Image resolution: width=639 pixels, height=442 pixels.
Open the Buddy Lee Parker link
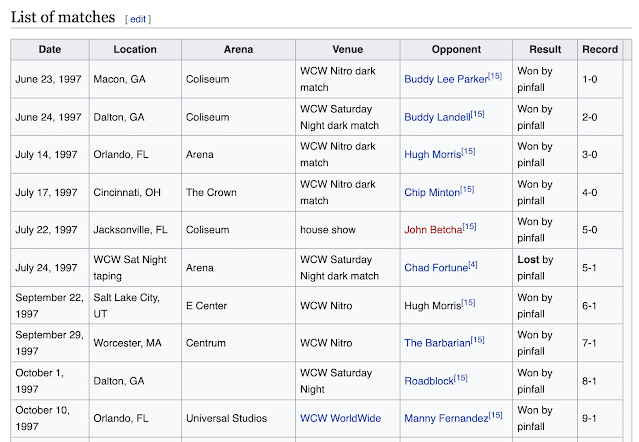[446, 79]
